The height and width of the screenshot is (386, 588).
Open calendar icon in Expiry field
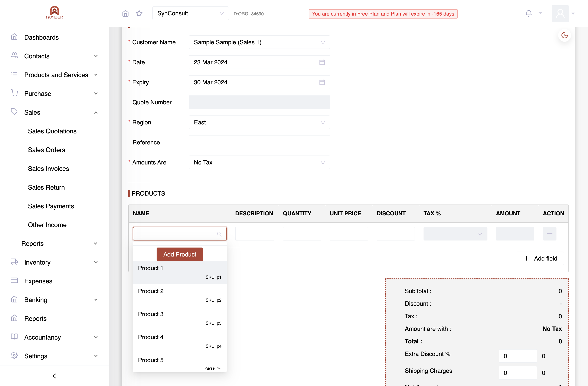[x=322, y=82]
